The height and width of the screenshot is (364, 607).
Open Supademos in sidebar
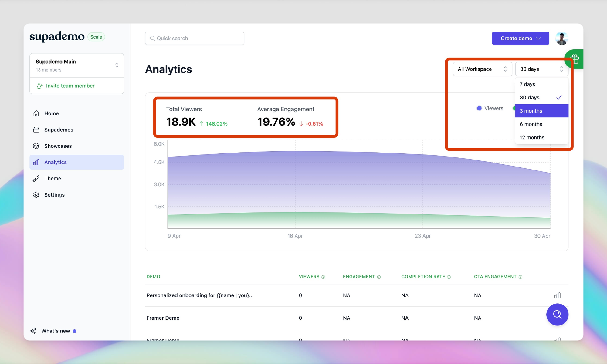pyautogui.click(x=76, y=130)
